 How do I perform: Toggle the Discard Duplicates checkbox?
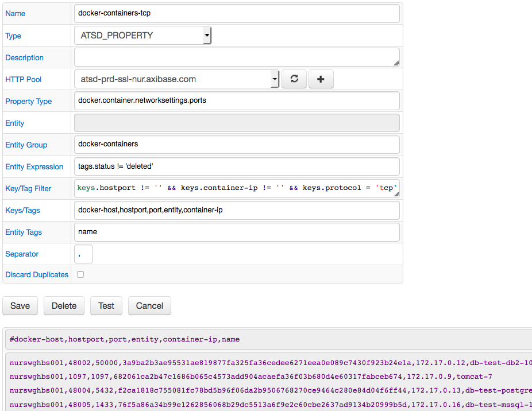80,274
